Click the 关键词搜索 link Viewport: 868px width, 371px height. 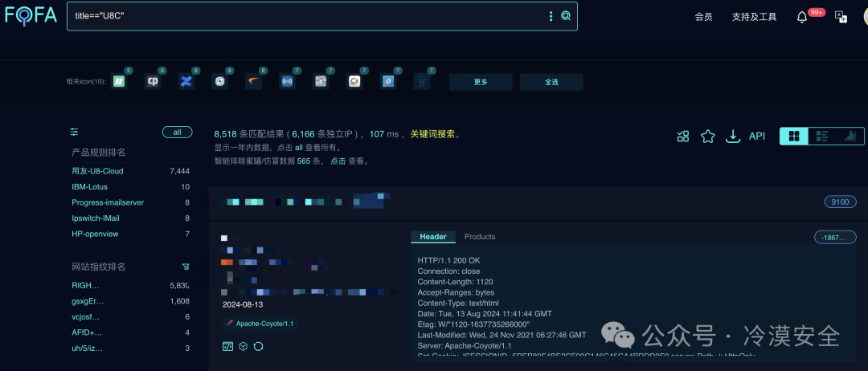(x=432, y=134)
